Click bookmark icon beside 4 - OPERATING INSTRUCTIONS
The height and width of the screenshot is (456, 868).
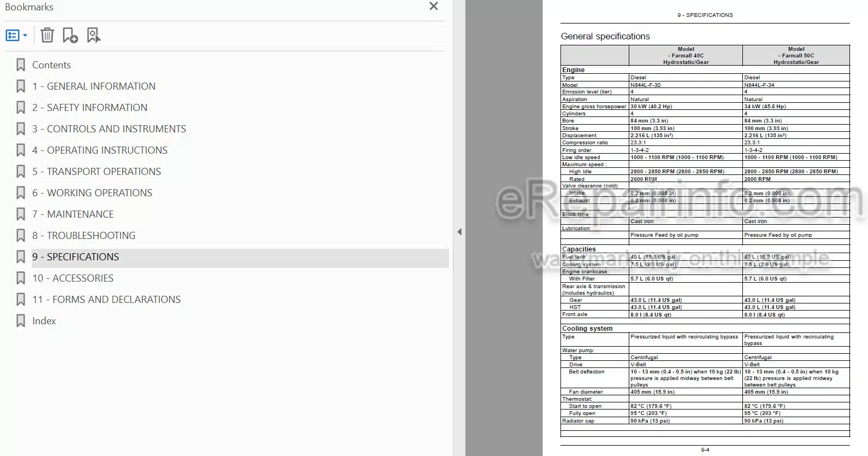point(21,150)
